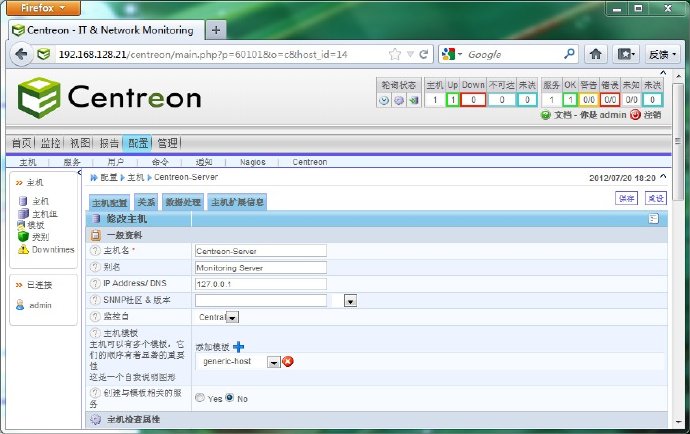The width and height of the screenshot is (690, 434).
Task: Bookmark page with star icon
Action: pyautogui.click(x=395, y=54)
